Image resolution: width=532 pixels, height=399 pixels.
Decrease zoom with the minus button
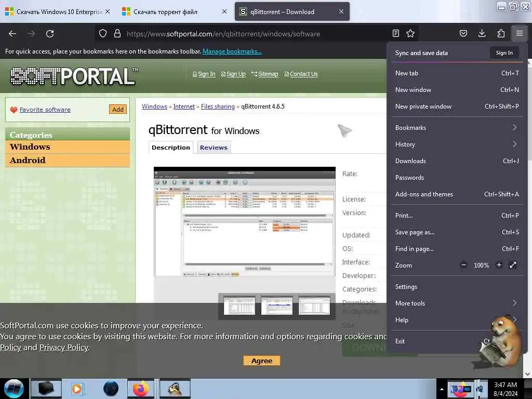463,265
